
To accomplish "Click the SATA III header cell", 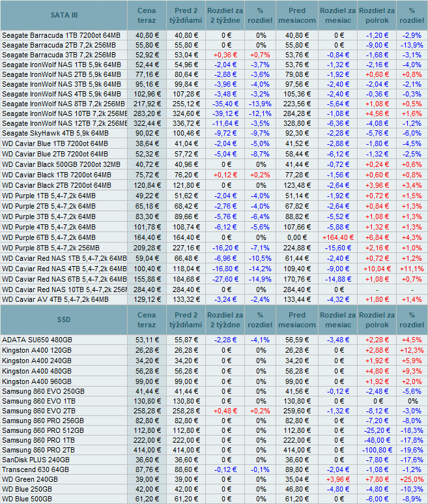I will [x=64, y=15].
